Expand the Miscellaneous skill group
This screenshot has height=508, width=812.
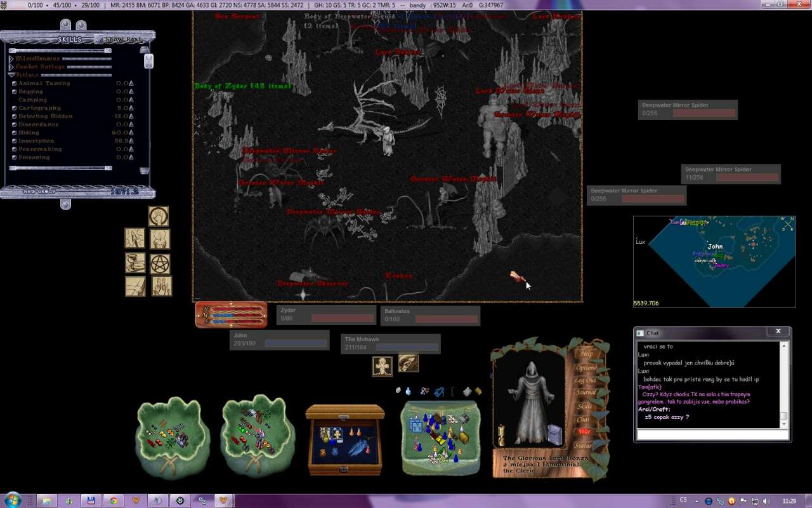(11, 58)
